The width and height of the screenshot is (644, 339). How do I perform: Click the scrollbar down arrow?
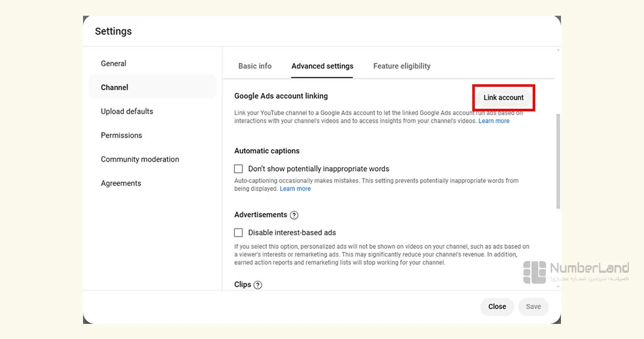click(558, 286)
